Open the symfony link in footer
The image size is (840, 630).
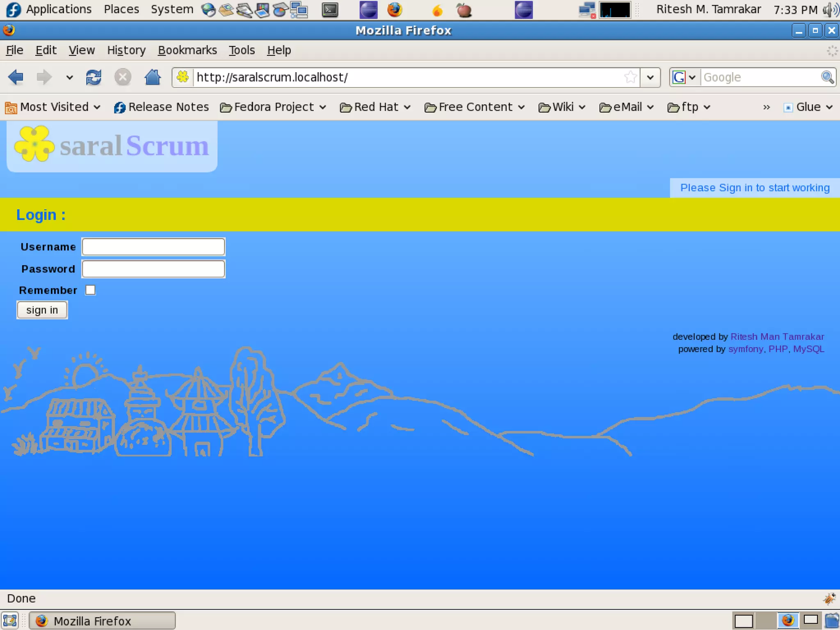pos(745,349)
